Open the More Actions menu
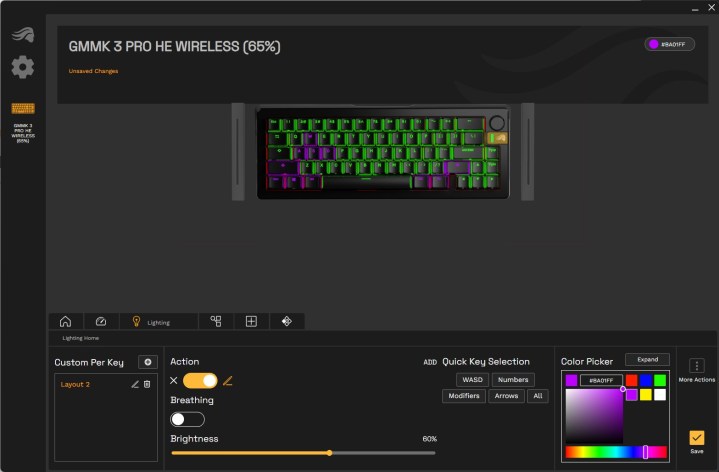Image resolution: width=719 pixels, height=472 pixels. [x=697, y=366]
